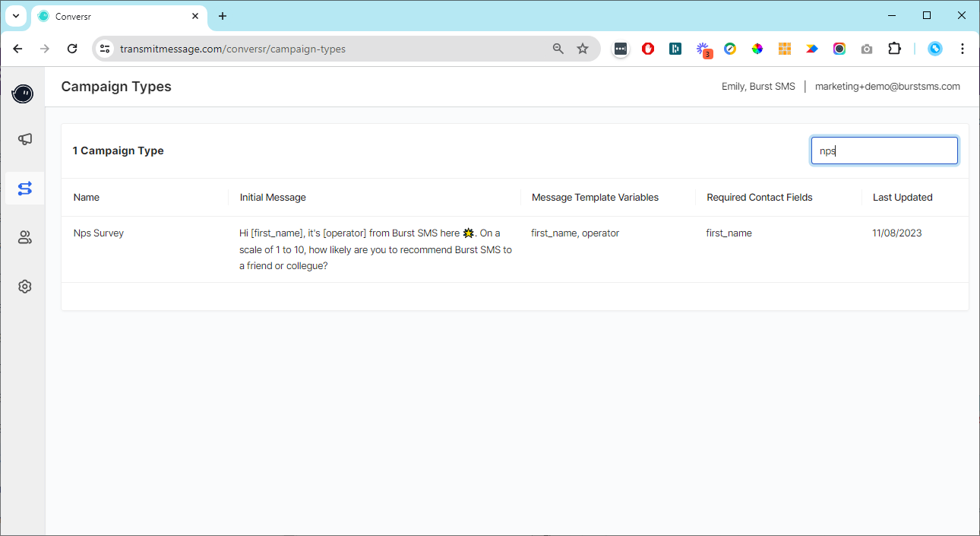Click the browser back arrow
This screenshot has height=536, width=980.
[17, 49]
